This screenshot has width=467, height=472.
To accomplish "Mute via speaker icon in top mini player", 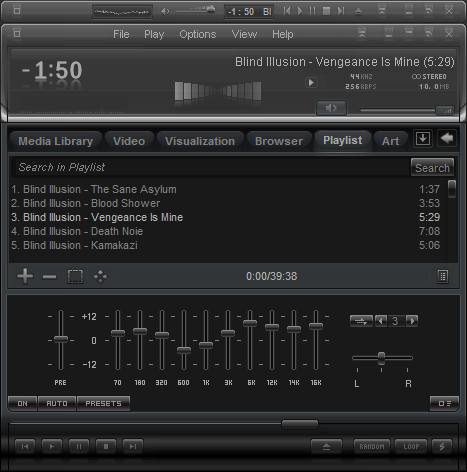I will click(165, 12).
